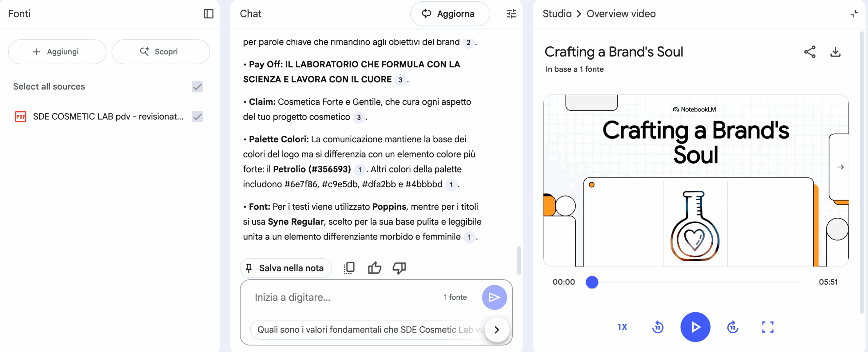Open the Overview video breadcrumb item
The image size is (868, 352).
point(620,14)
